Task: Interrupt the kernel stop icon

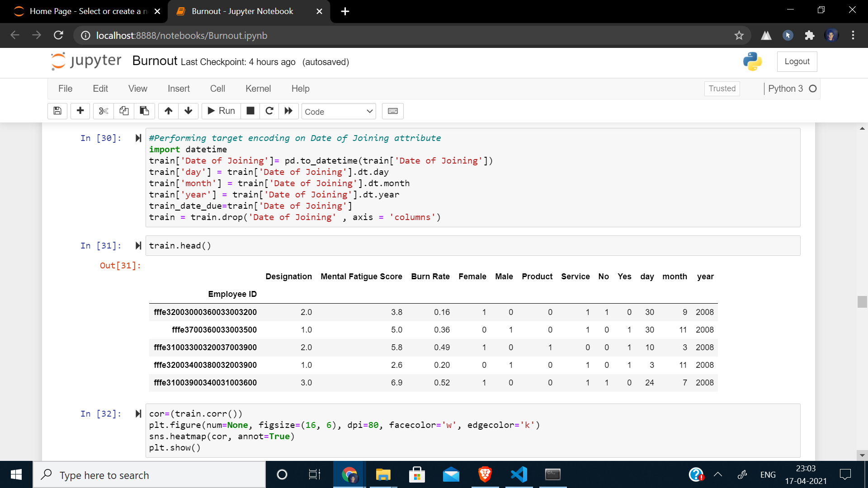Action: [250, 111]
